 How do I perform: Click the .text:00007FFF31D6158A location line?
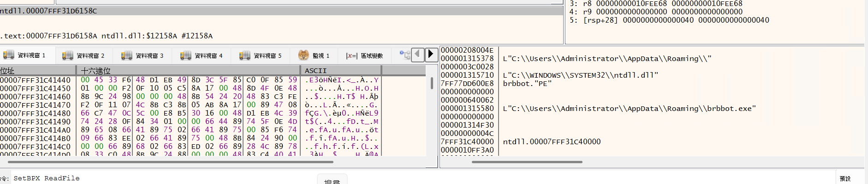tap(107, 36)
